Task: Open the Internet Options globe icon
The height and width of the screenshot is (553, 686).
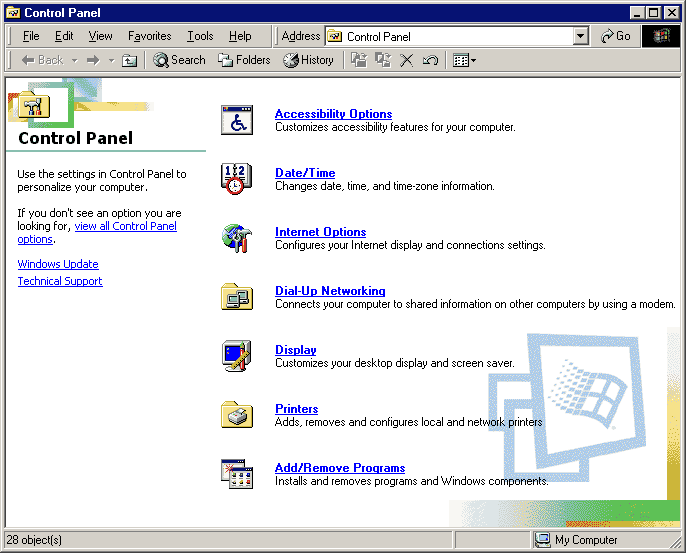Action: [x=237, y=238]
